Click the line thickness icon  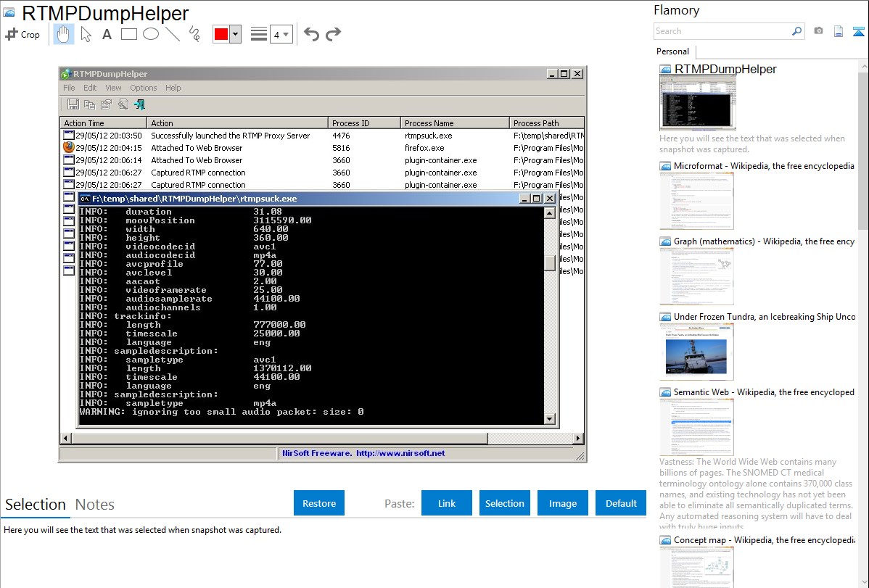(259, 34)
